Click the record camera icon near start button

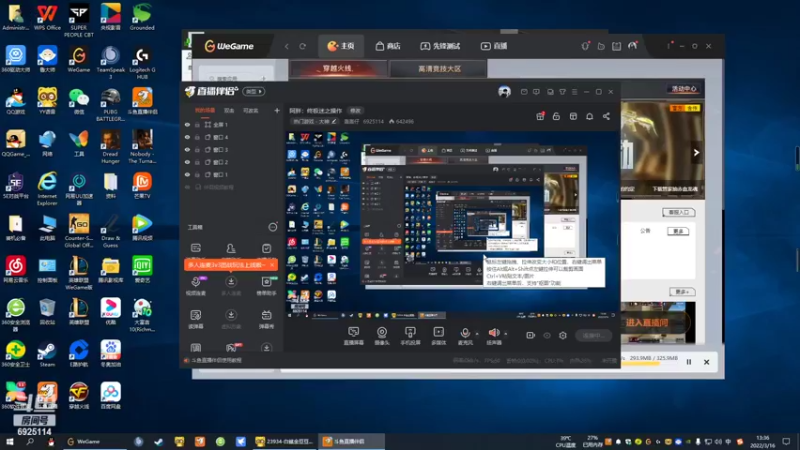pyautogui.click(x=531, y=335)
